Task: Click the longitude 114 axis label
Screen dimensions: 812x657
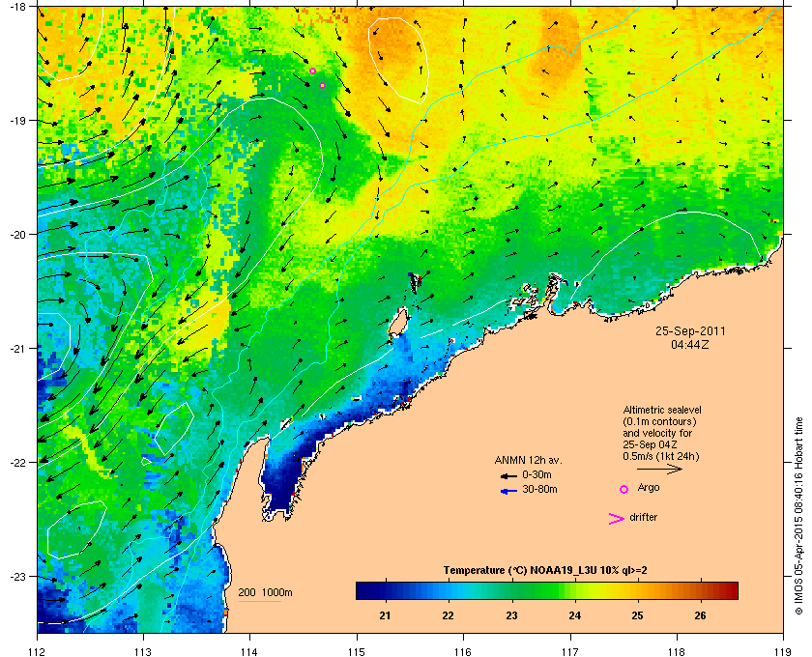Action: (249, 651)
